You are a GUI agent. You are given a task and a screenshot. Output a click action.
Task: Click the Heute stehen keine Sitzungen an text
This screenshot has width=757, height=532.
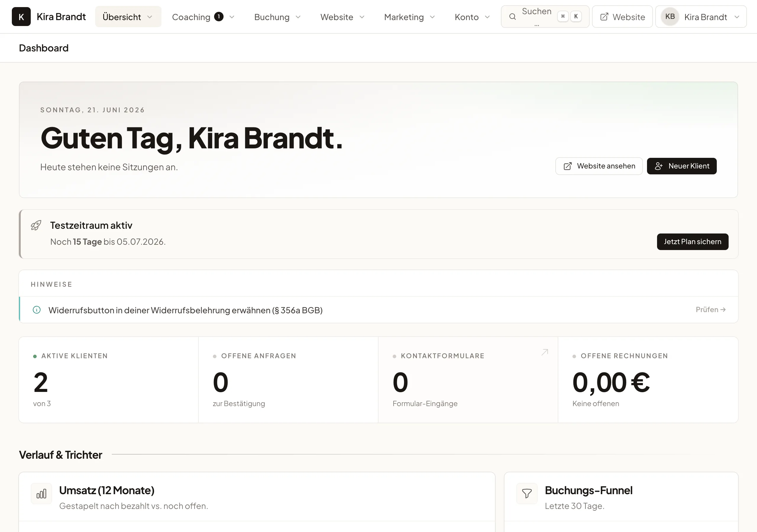tap(109, 167)
